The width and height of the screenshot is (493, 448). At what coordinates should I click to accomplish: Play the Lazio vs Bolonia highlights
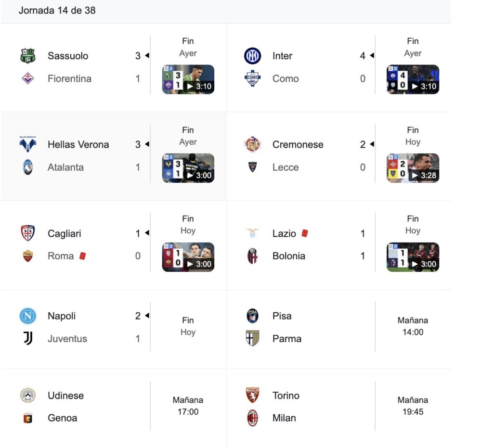[x=413, y=257]
